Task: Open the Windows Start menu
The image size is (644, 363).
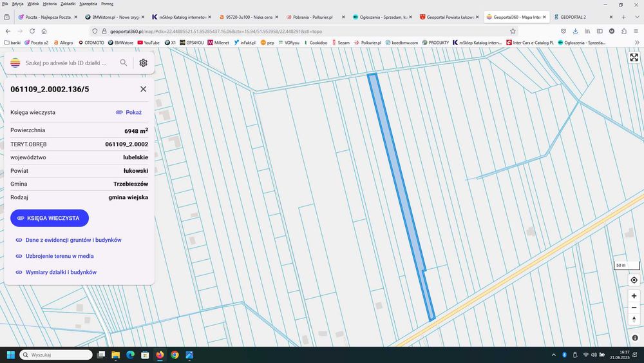Action: pyautogui.click(x=11, y=355)
